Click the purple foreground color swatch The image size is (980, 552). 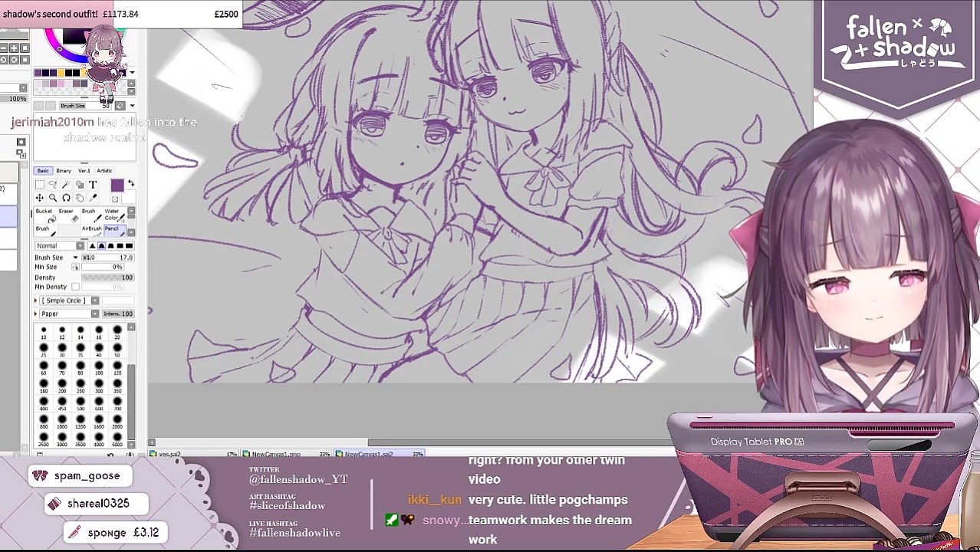(x=117, y=186)
